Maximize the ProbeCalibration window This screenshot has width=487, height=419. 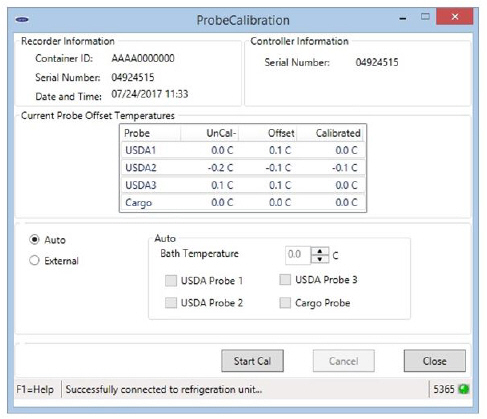click(x=425, y=16)
